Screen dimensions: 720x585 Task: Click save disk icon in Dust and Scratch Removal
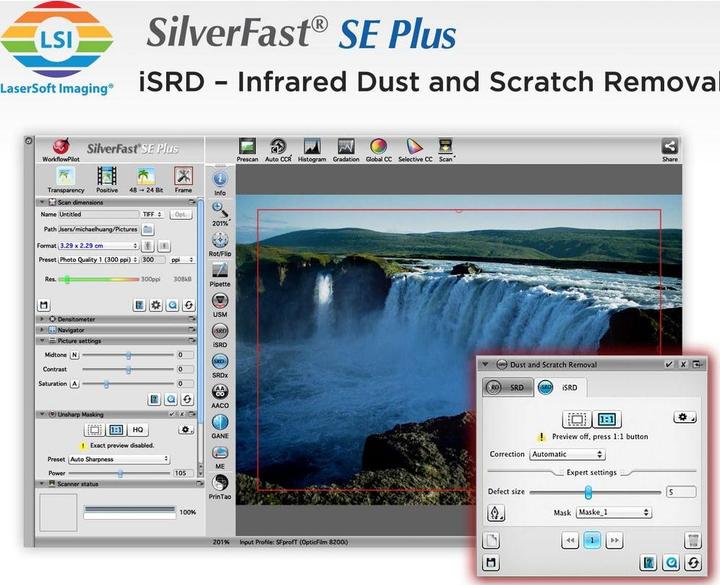tap(491, 562)
